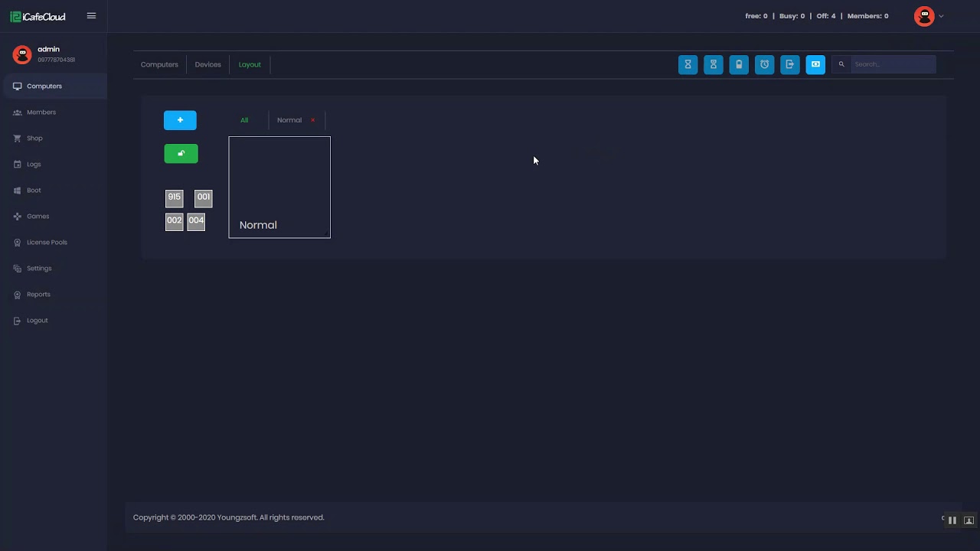Viewport: 980px width, 551px height.
Task: Click the 'Members: 0' status counter
Action: point(868,16)
